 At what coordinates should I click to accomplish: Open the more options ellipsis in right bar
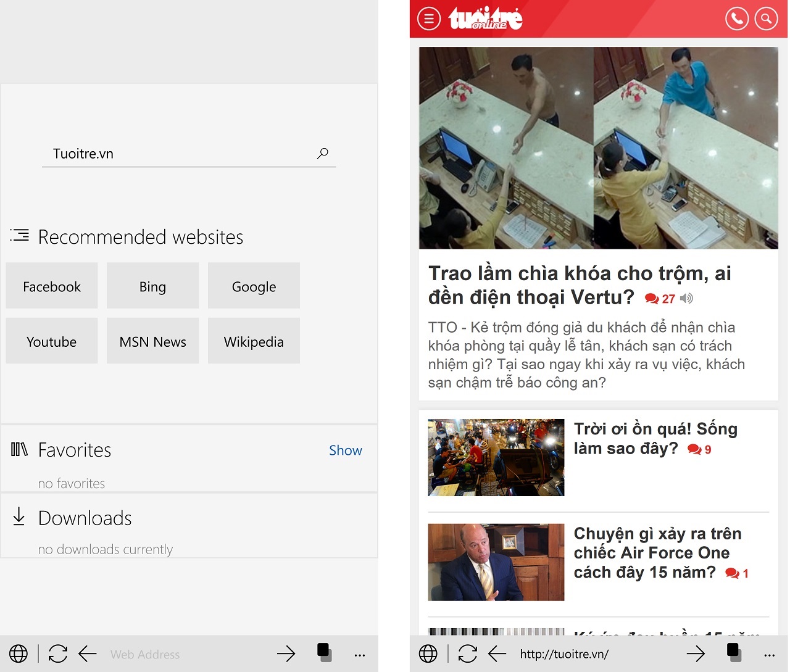pos(769,655)
